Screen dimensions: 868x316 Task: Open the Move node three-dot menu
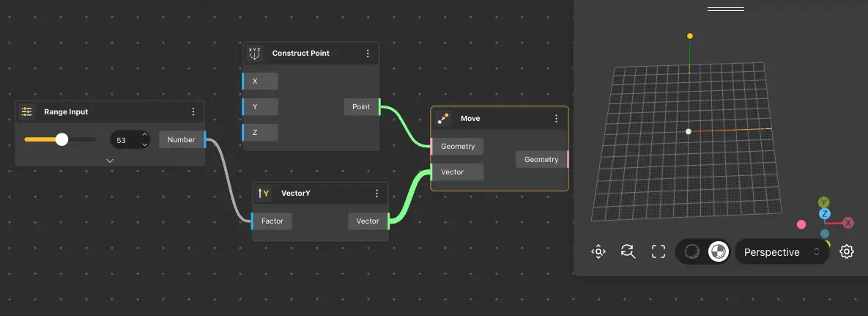tap(556, 119)
